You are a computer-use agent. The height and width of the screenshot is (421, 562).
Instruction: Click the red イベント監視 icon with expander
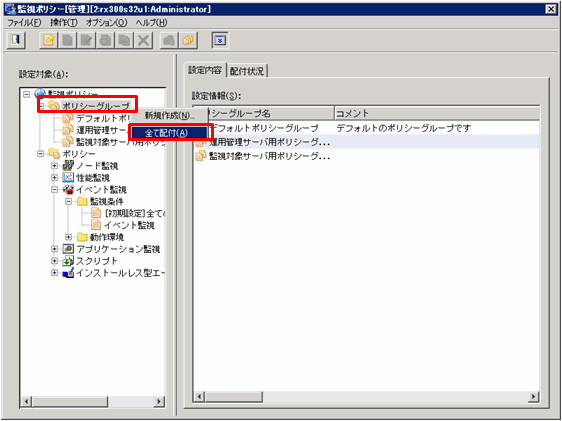pos(68,190)
